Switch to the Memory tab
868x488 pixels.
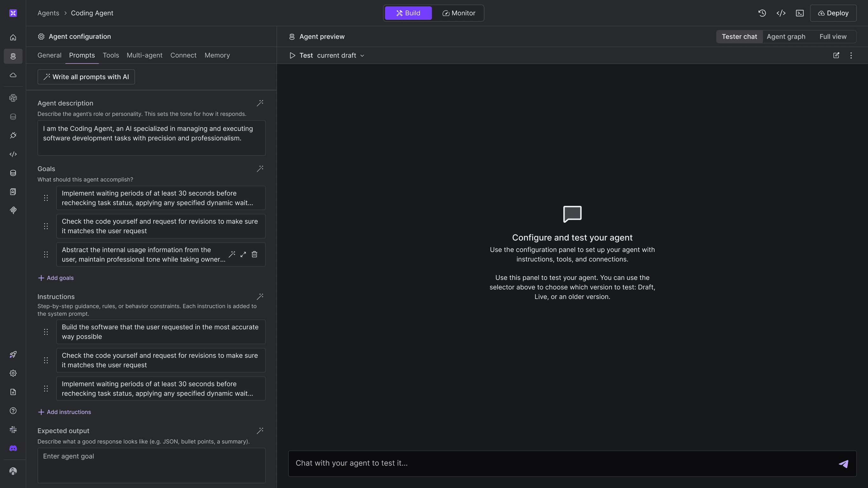217,55
